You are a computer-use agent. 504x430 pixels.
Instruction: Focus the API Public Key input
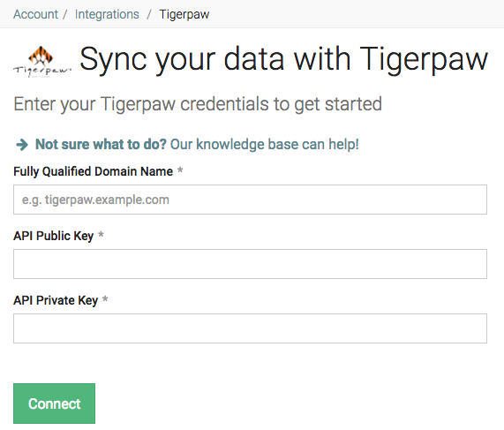[250, 264]
